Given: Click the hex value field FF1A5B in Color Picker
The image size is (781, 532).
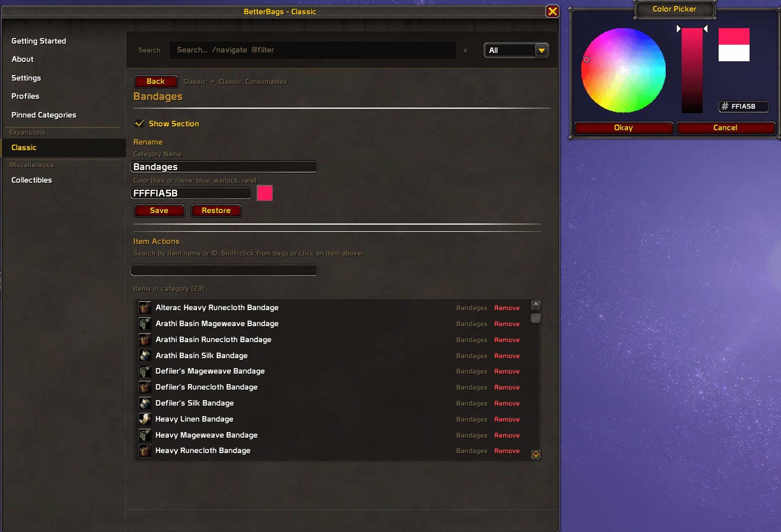Looking at the screenshot, I should (x=743, y=107).
